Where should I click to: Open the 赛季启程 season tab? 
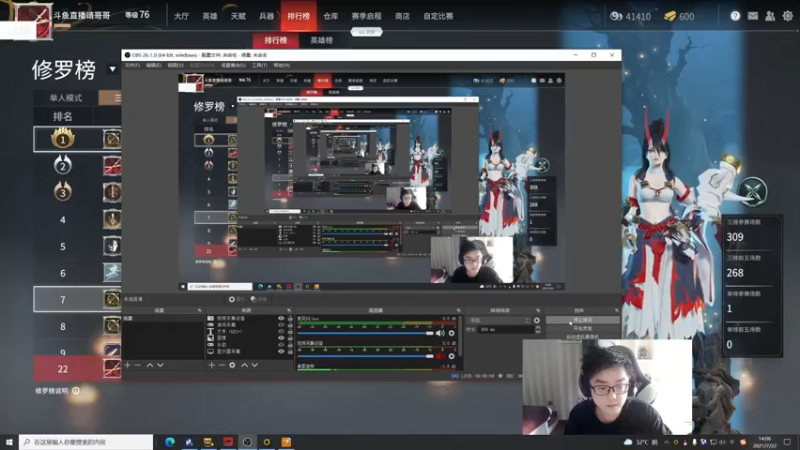point(366,16)
